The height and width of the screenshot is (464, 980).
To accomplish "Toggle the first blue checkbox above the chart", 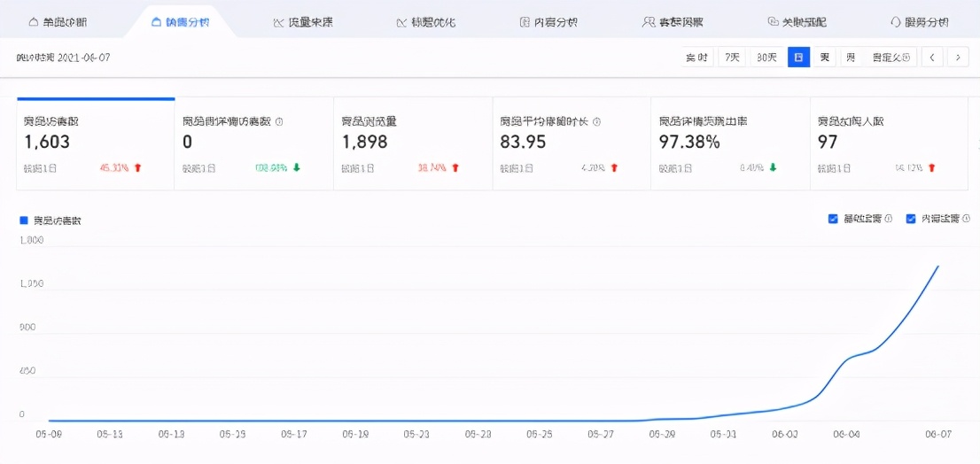I will [x=833, y=219].
